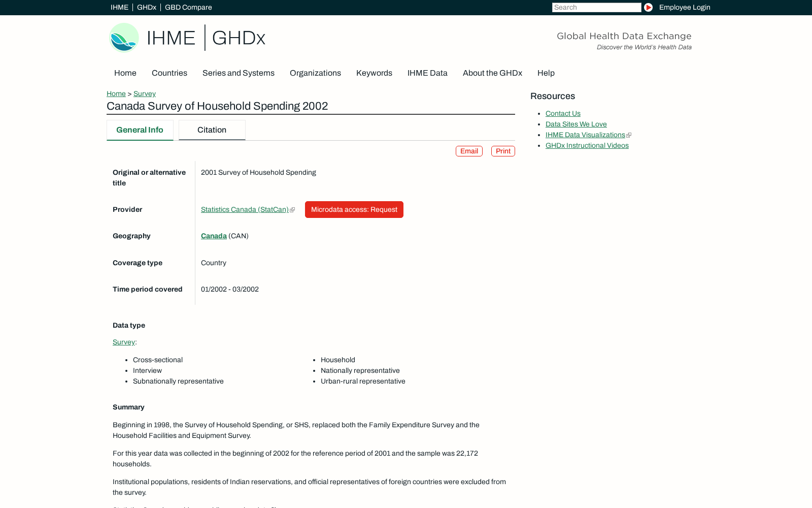The image size is (812, 508).
Task: Open GHDx Instructional Videos link
Action: coord(587,146)
